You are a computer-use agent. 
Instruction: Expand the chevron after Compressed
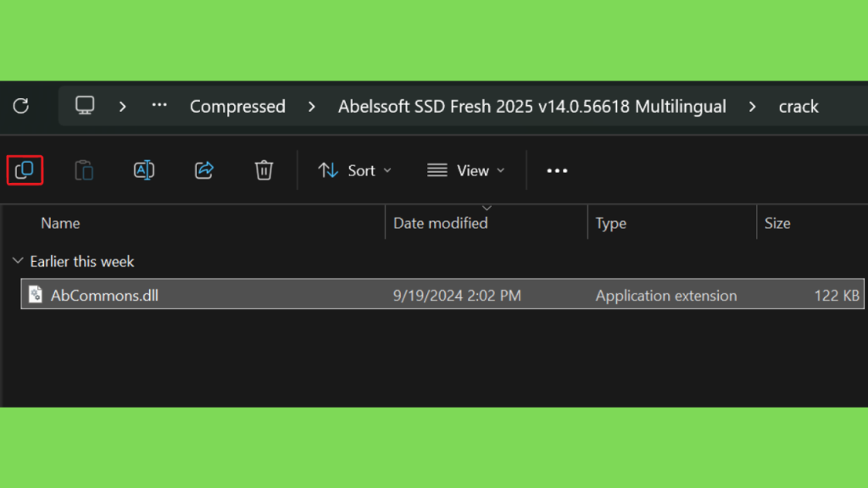pyautogui.click(x=312, y=106)
